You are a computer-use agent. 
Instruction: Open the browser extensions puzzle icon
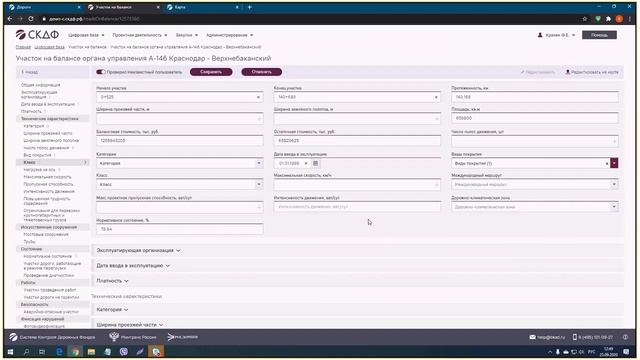click(608, 19)
